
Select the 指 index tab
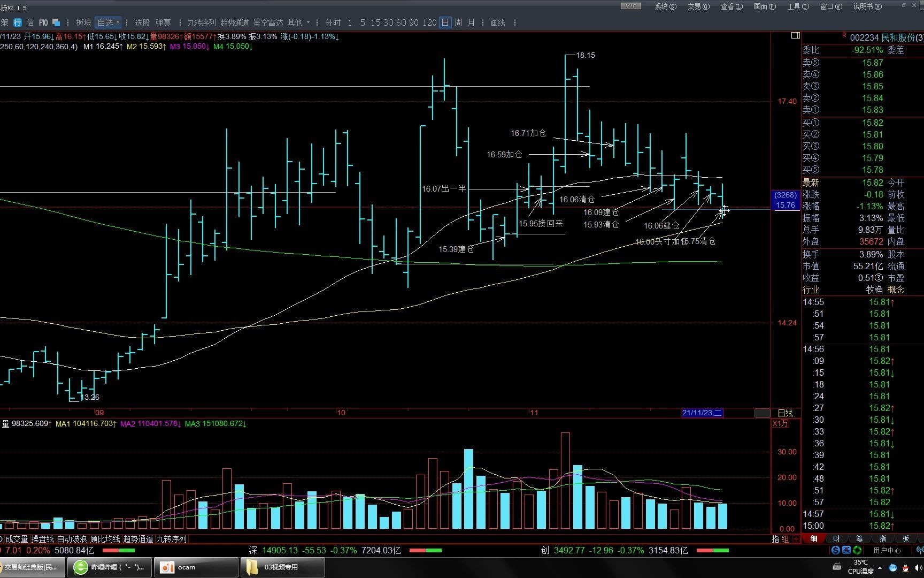(x=882, y=538)
